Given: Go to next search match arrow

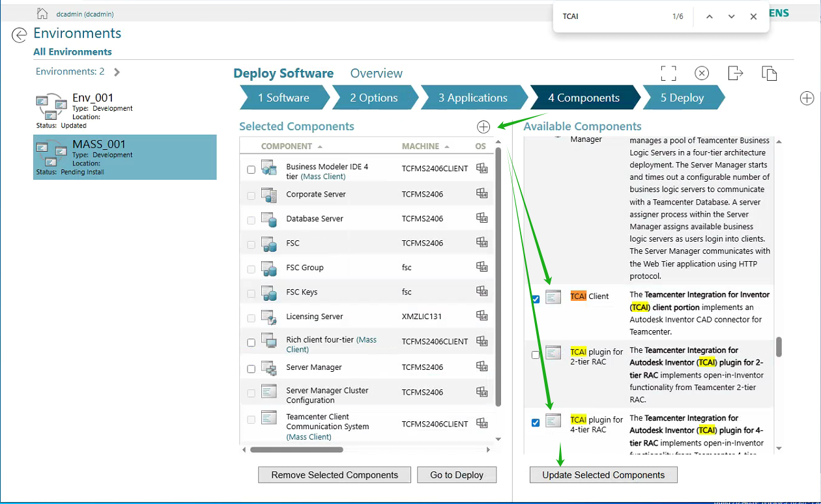Looking at the screenshot, I should [732, 16].
